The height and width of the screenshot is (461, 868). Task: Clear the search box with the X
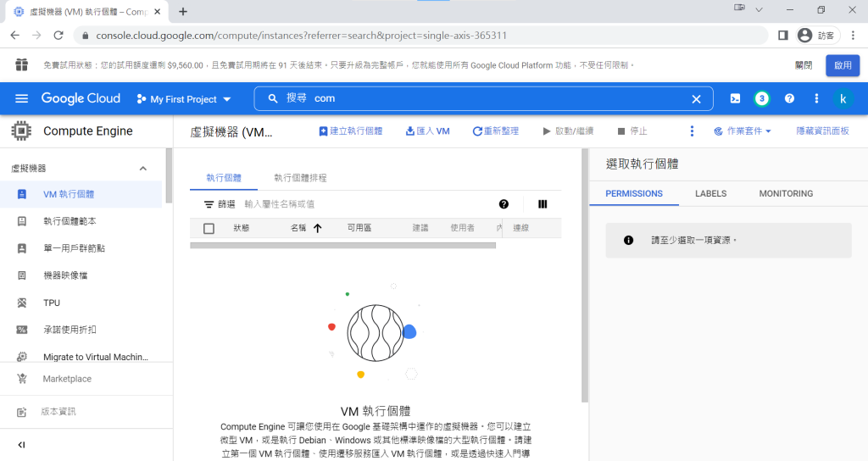[697, 99]
